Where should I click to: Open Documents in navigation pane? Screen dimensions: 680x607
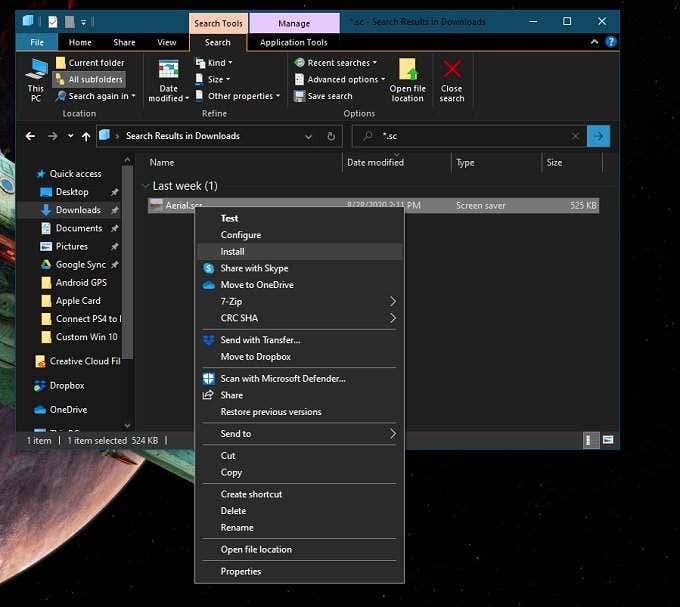[x=78, y=228]
